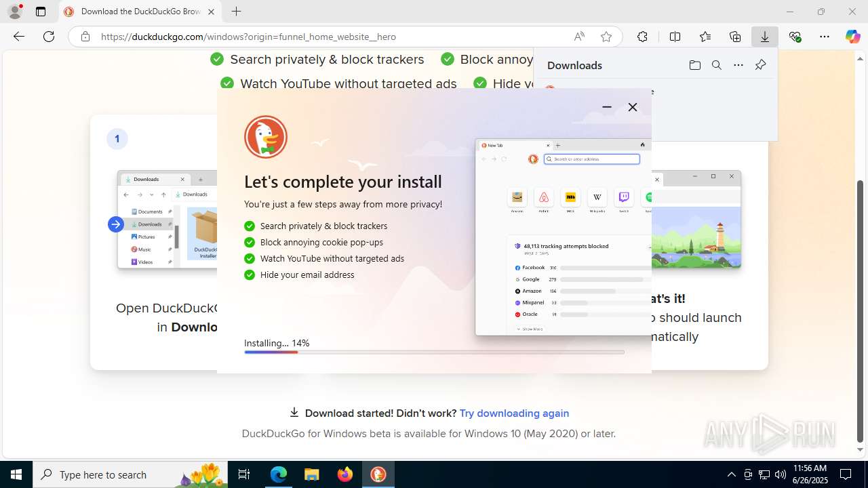Open more options in Downloads panel

[x=738, y=65]
